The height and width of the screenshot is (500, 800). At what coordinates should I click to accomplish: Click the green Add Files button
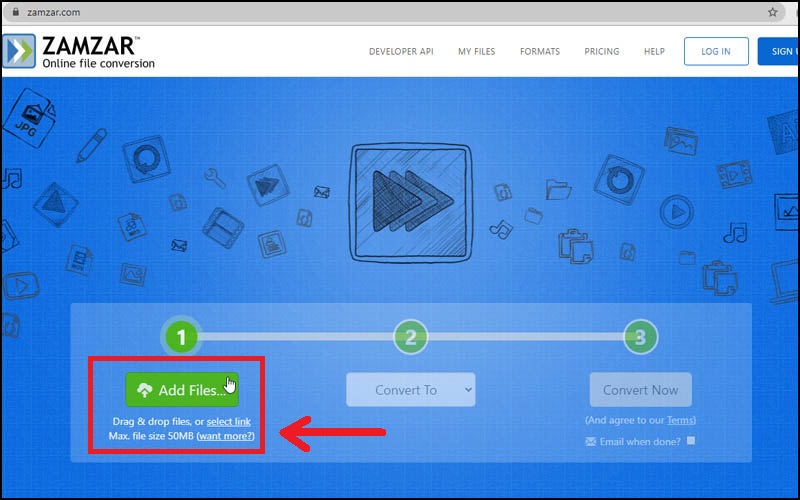point(182,390)
